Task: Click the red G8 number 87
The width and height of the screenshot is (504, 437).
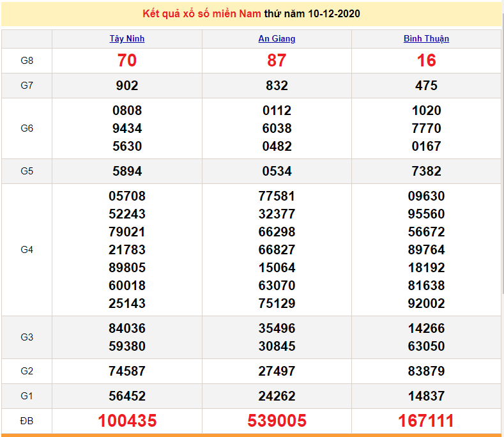Action: point(277,61)
